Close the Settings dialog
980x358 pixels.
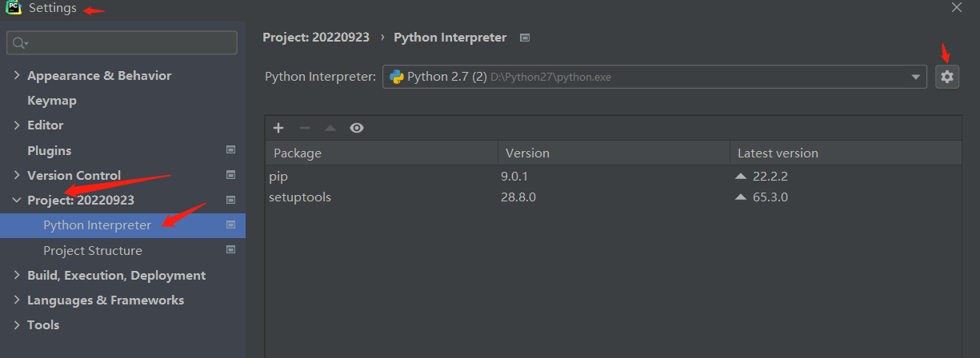(x=957, y=7)
